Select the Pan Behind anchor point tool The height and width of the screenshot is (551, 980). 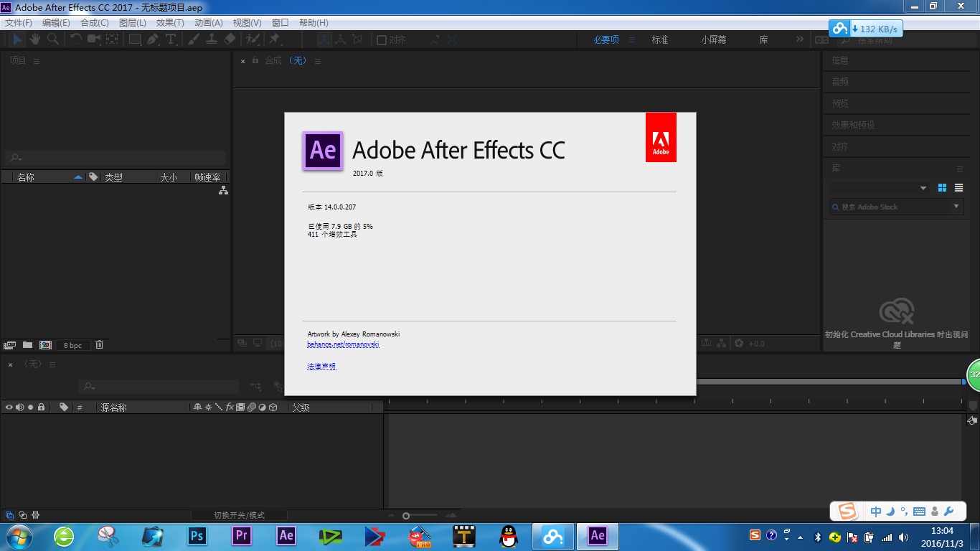click(x=112, y=39)
